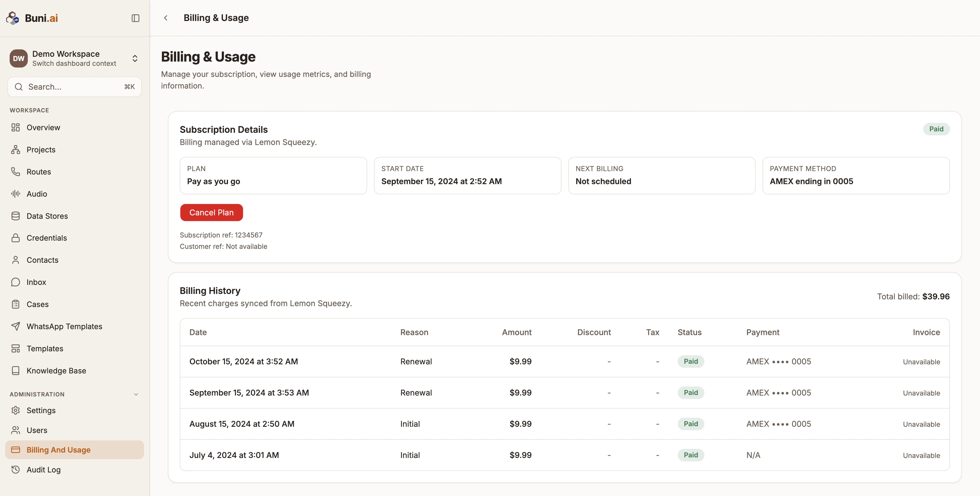Click the Audio waveform icon
This screenshot has width=980, height=496.
[x=16, y=194]
